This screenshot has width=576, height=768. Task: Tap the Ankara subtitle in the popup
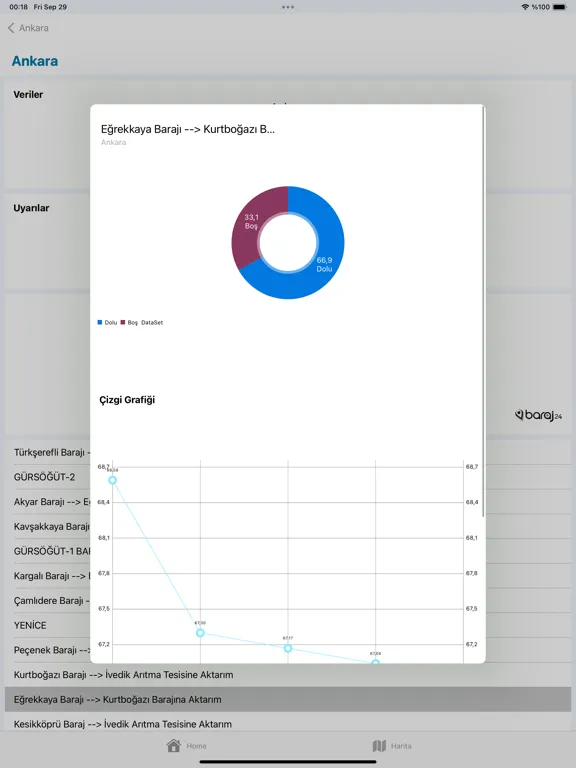(x=113, y=143)
